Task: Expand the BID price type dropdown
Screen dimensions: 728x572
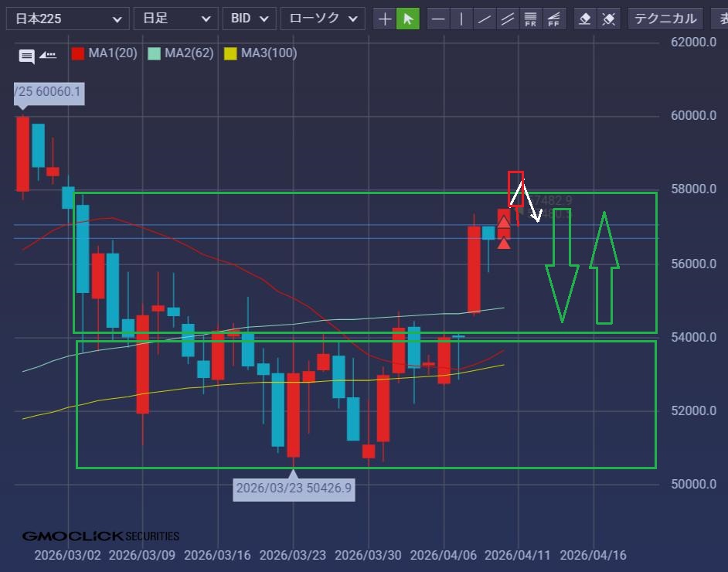Action: (x=249, y=19)
